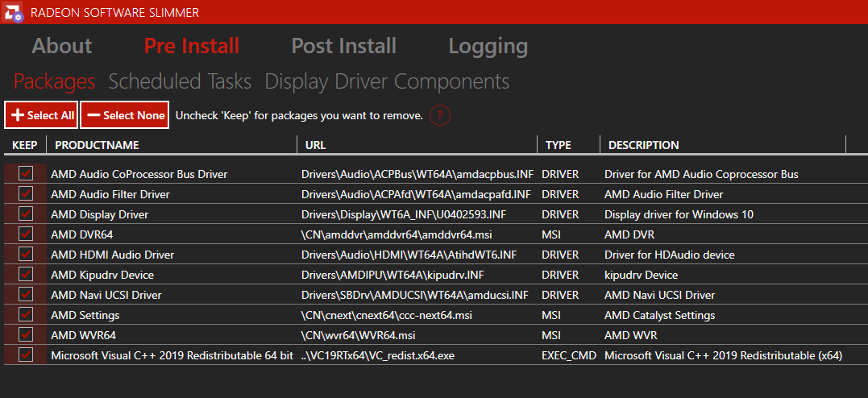Click Select All button with plus icon
This screenshot has height=398, width=868.
click(41, 115)
